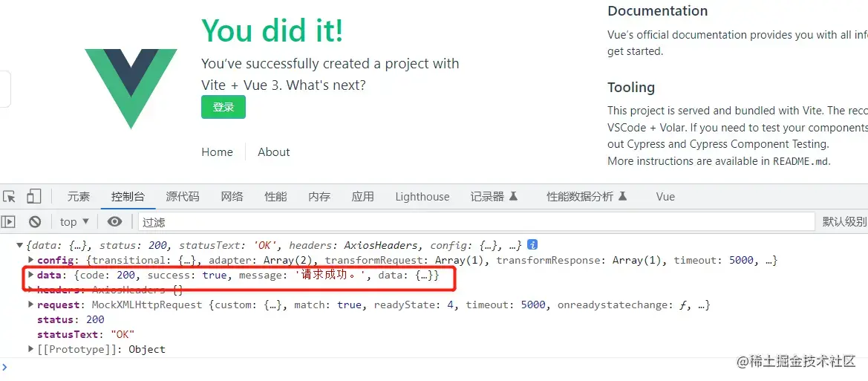The height and width of the screenshot is (381, 868).
Task: Click the console prompt arrow
Action: click(x=5, y=366)
